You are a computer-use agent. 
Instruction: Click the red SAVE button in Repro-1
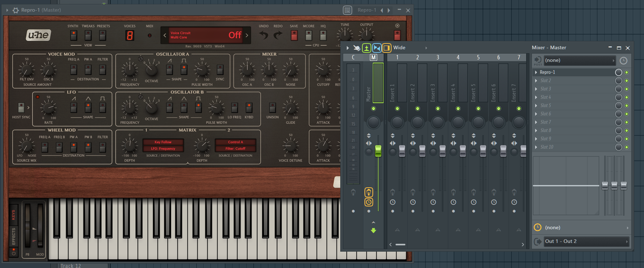point(294,35)
